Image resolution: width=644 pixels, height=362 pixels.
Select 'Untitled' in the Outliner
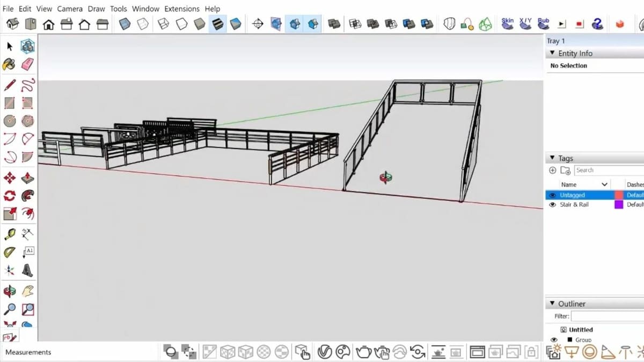(x=581, y=330)
